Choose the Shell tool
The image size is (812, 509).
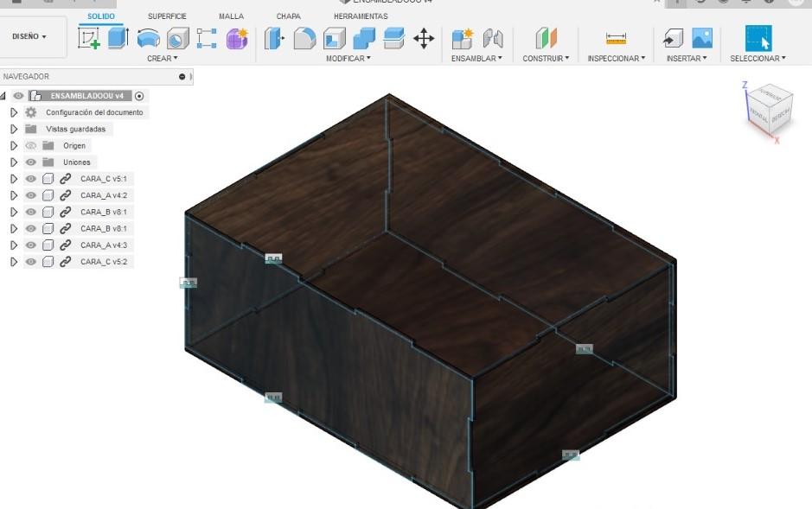pos(335,39)
